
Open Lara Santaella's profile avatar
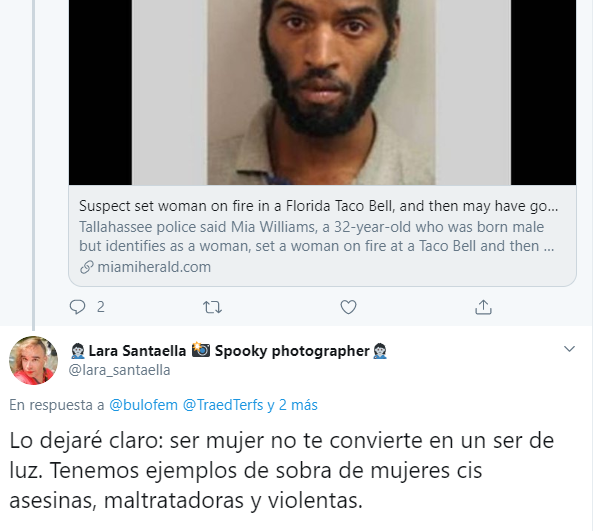tap(33, 360)
